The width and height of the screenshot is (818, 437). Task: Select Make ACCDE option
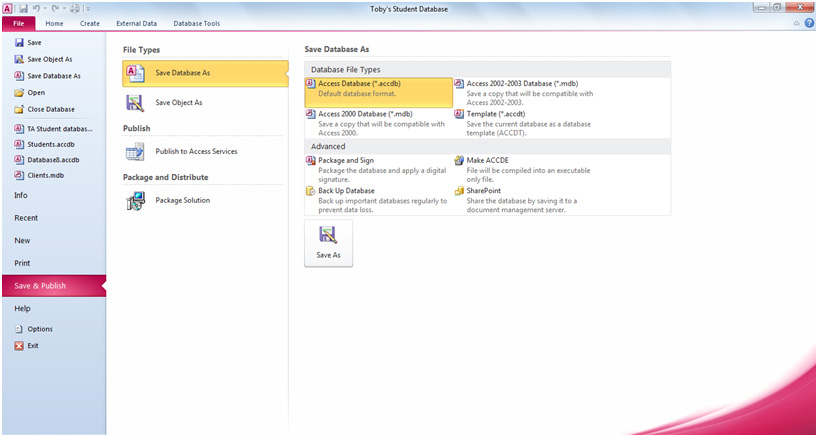click(x=527, y=169)
